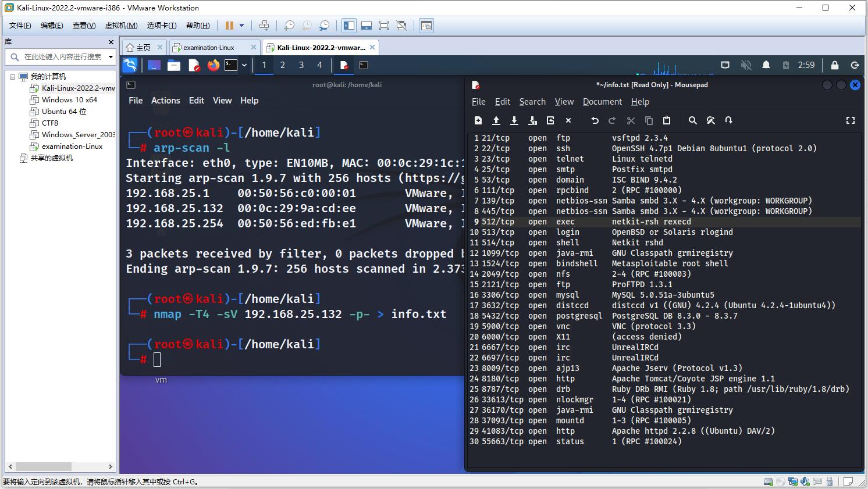Screen dimensions: 868x489
Task: Click the network connection tray icon
Action: coord(725,65)
